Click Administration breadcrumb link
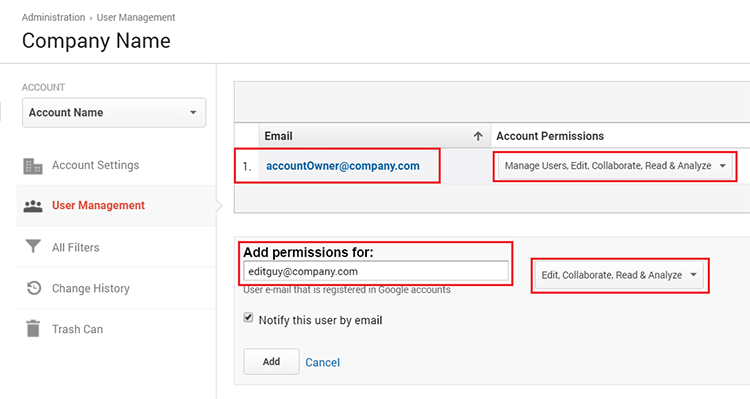Image resolution: width=750 pixels, height=399 pixels. [x=54, y=17]
